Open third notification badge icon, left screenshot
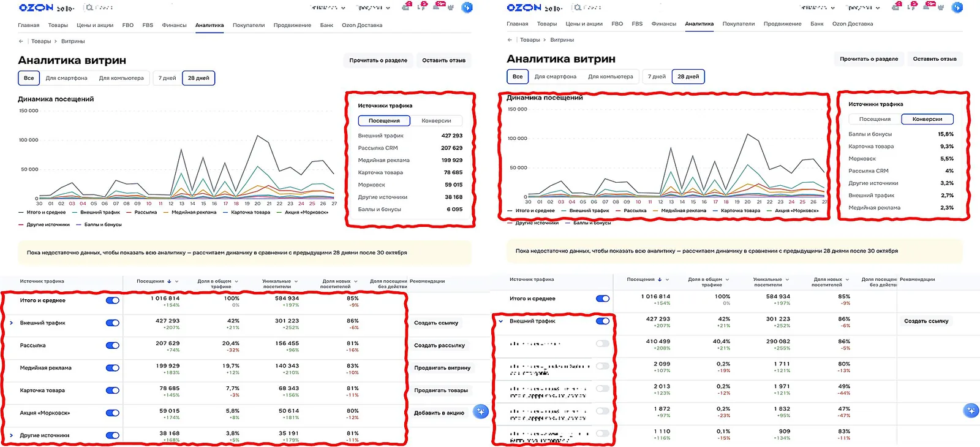980x447 pixels. click(440, 6)
